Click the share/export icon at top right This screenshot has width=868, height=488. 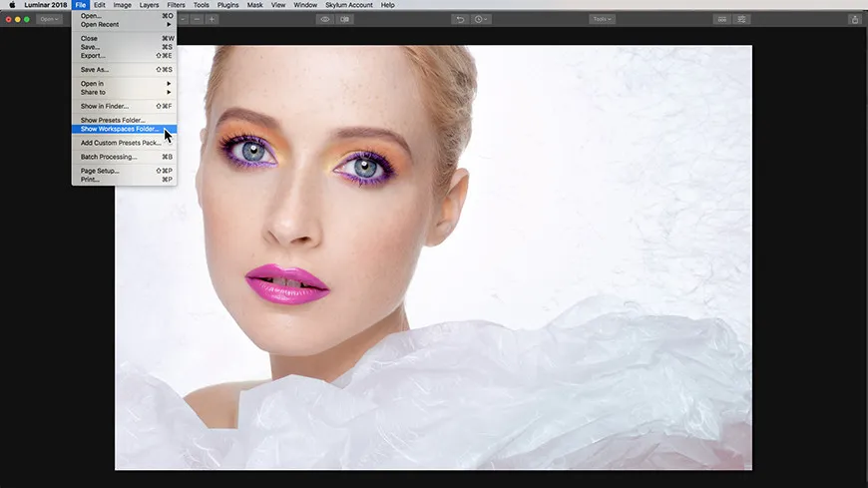854,19
